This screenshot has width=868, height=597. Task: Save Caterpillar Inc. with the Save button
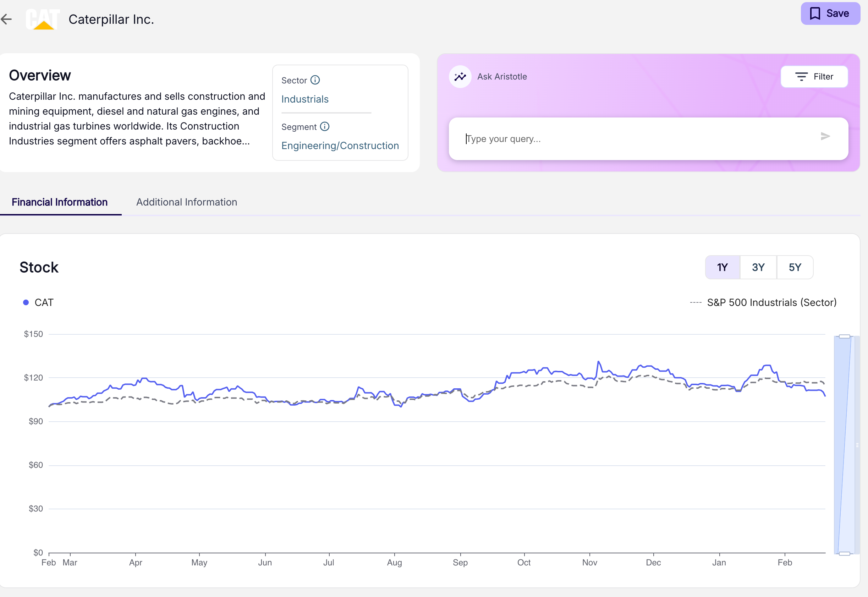point(830,13)
